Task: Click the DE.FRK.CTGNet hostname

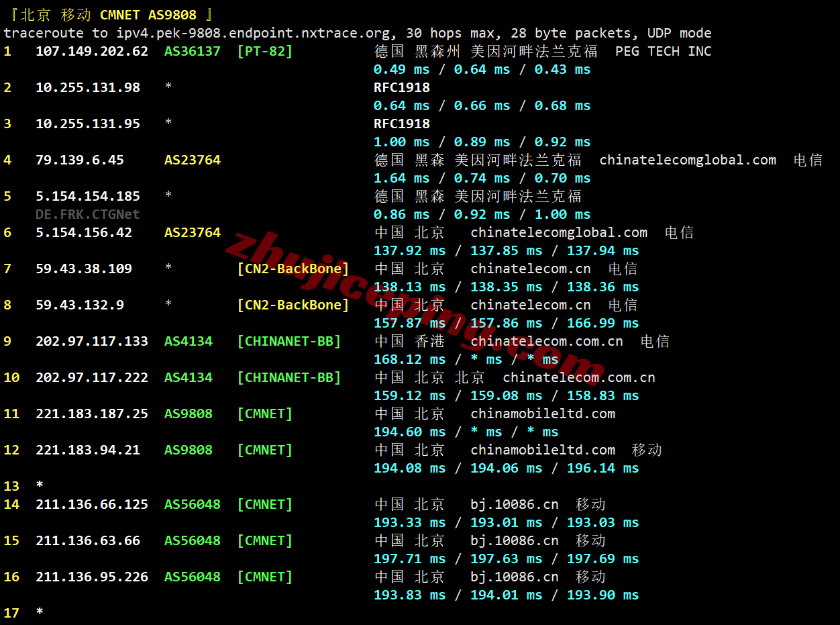Action: tap(88, 214)
